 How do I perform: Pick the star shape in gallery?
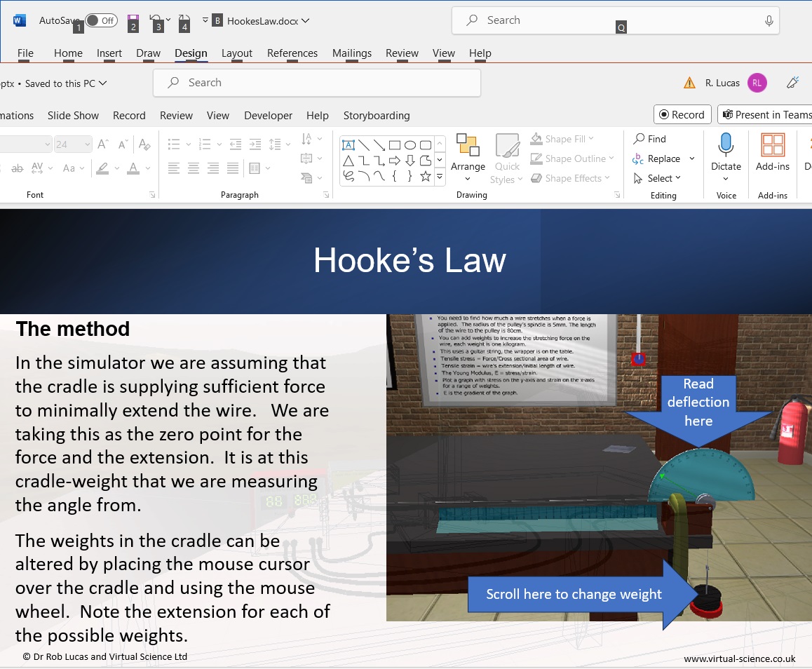click(425, 177)
